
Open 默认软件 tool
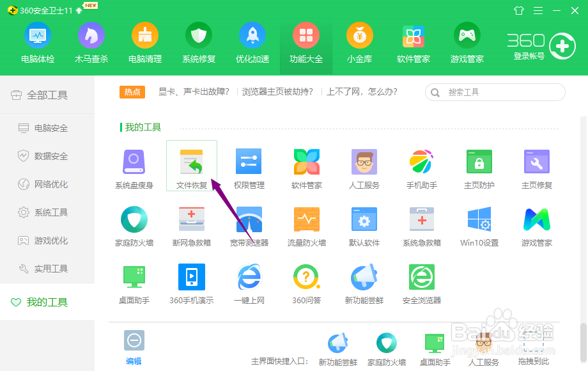(x=364, y=226)
